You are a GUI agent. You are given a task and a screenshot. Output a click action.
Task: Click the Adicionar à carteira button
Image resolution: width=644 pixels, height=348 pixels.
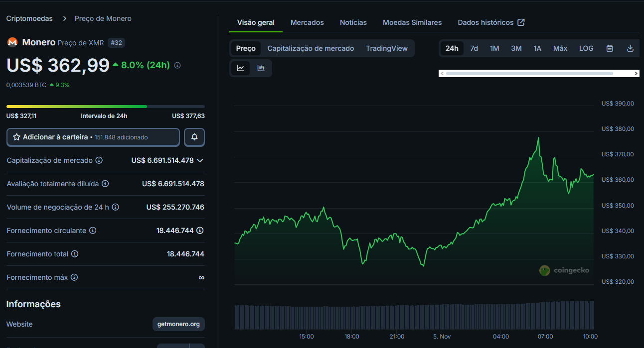coord(93,137)
